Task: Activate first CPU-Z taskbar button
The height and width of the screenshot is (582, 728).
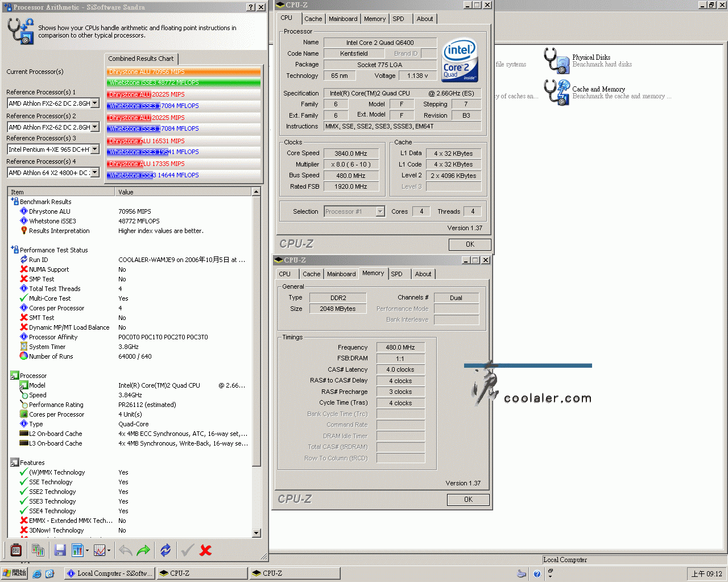Action: (201, 573)
